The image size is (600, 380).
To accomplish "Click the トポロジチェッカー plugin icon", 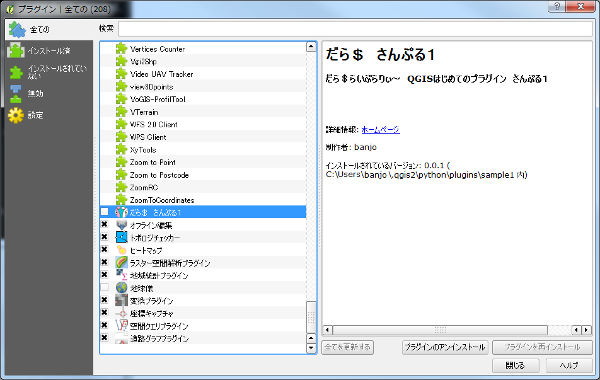I will (x=121, y=237).
